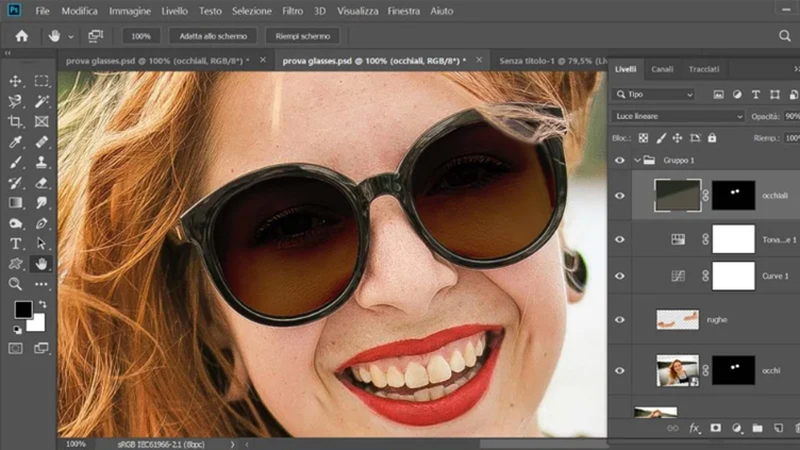Image resolution: width=800 pixels, height=450 pixels.
Task: Open the Edit Toolbar three-dots menu
Action: click(x=41, y=284)
